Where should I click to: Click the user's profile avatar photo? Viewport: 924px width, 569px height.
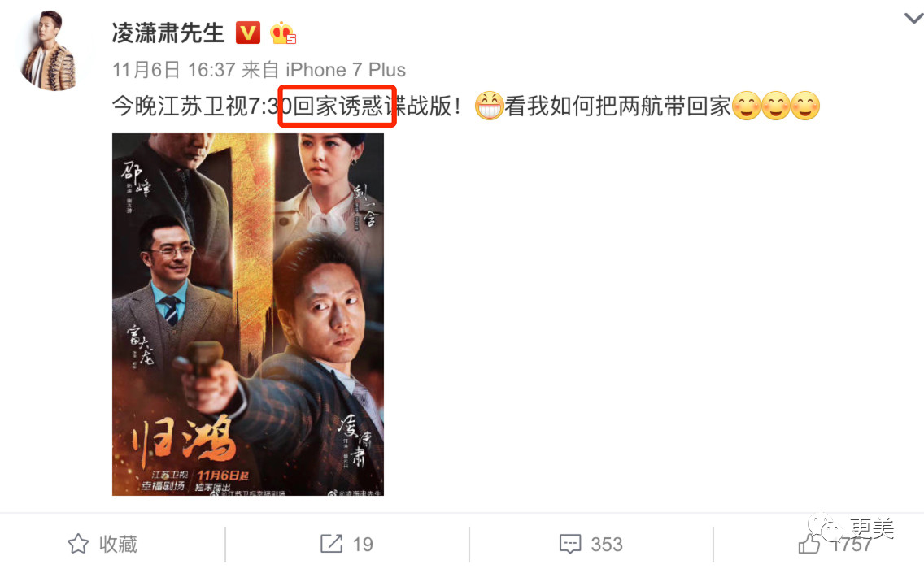[50, 51]
